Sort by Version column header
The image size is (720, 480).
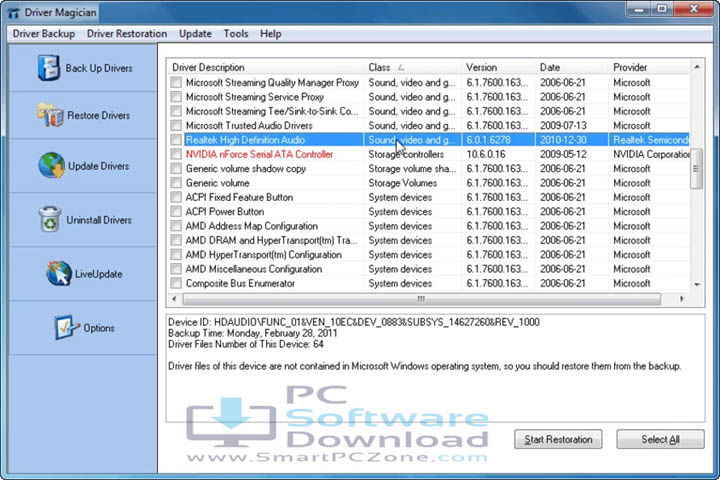point(498,68)
